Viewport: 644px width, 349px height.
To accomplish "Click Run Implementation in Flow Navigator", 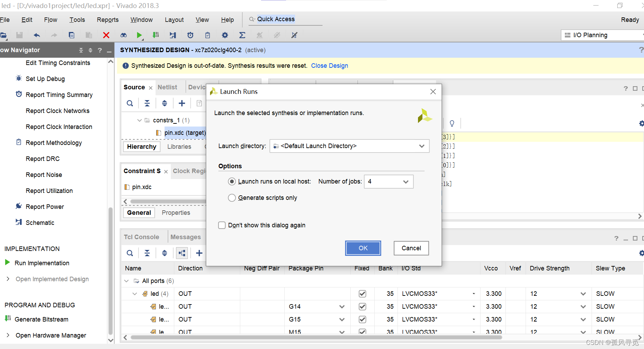I will pyautogui.click(x=42, y=263).
